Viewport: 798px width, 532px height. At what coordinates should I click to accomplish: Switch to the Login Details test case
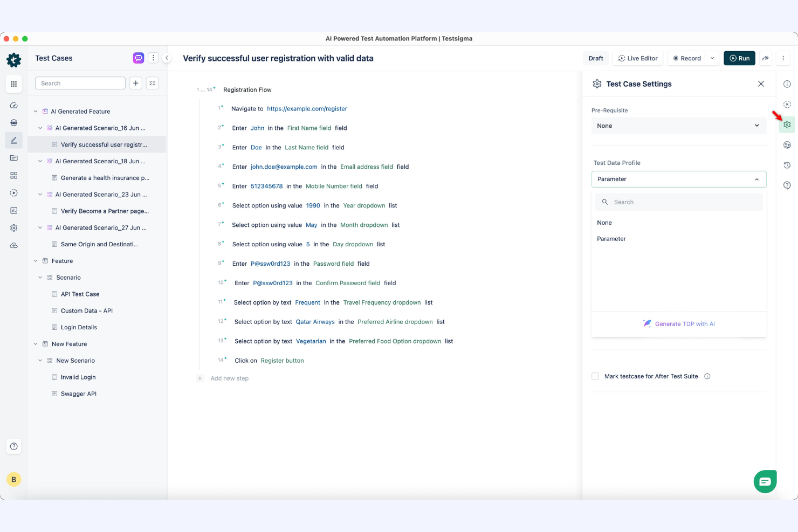pyautogui.click(x=79, y=327)
